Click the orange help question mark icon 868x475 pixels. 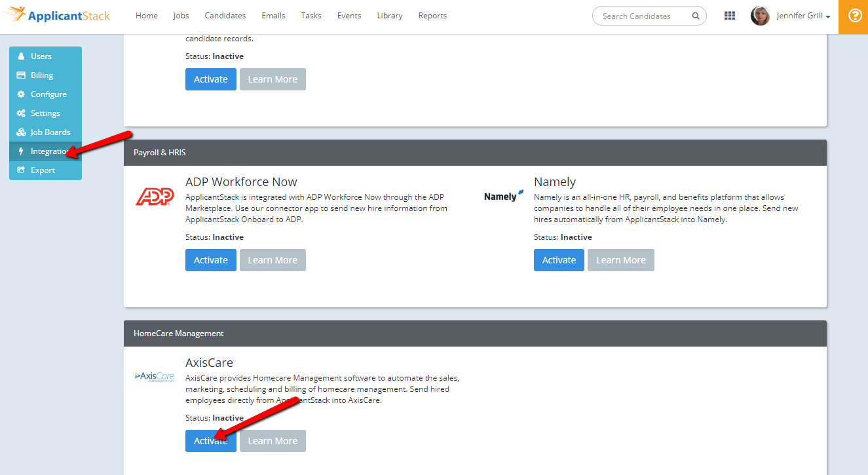(854, 16)
